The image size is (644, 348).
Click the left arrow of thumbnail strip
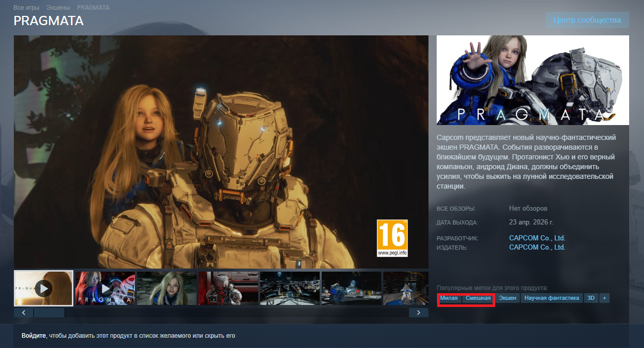pyautogui.click(x=24, y=313)
